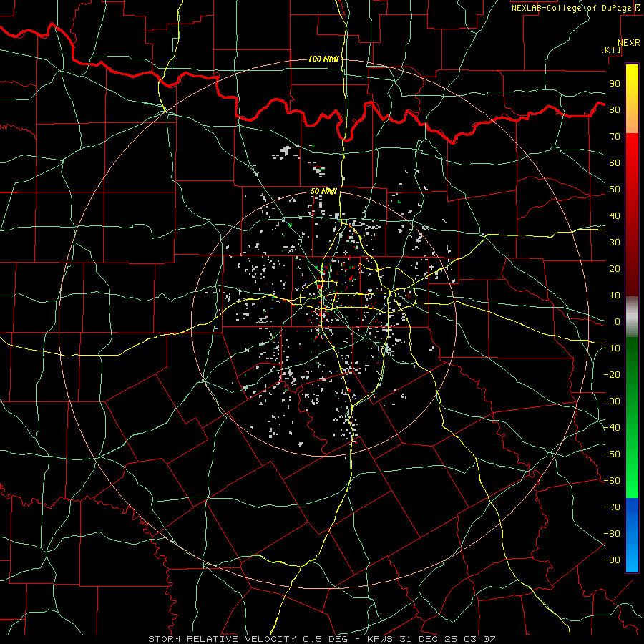Image resolution: width=644 pixels, height=644 pixels.
Task: Click the -50 value on the velocity scale
Action: (x=612, y=454)
